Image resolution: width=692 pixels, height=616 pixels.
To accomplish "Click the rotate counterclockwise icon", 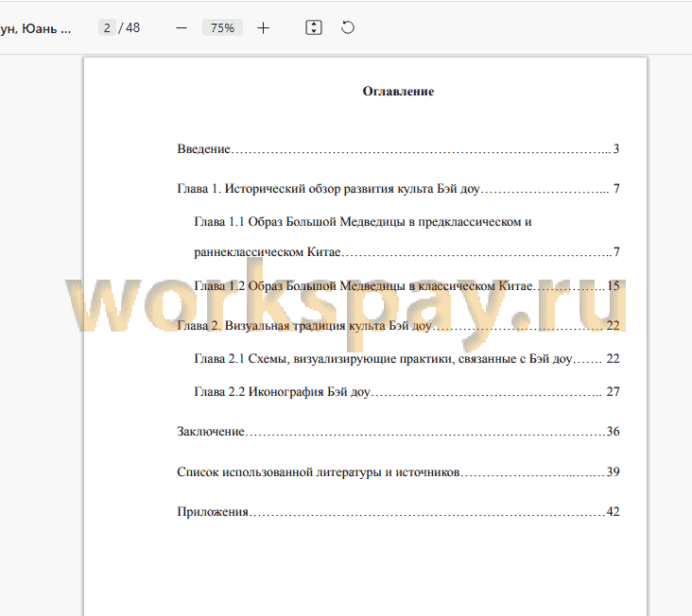I will point(348,27).
